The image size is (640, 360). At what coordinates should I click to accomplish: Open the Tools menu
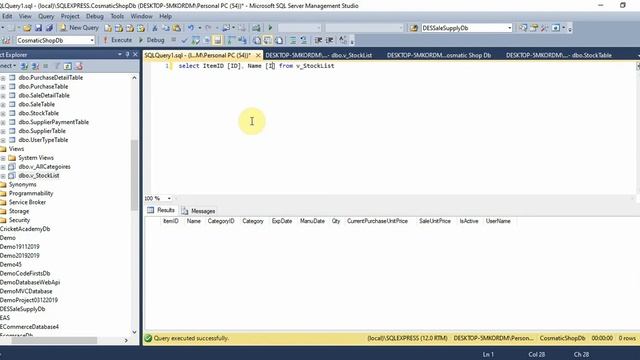(117, 16)
